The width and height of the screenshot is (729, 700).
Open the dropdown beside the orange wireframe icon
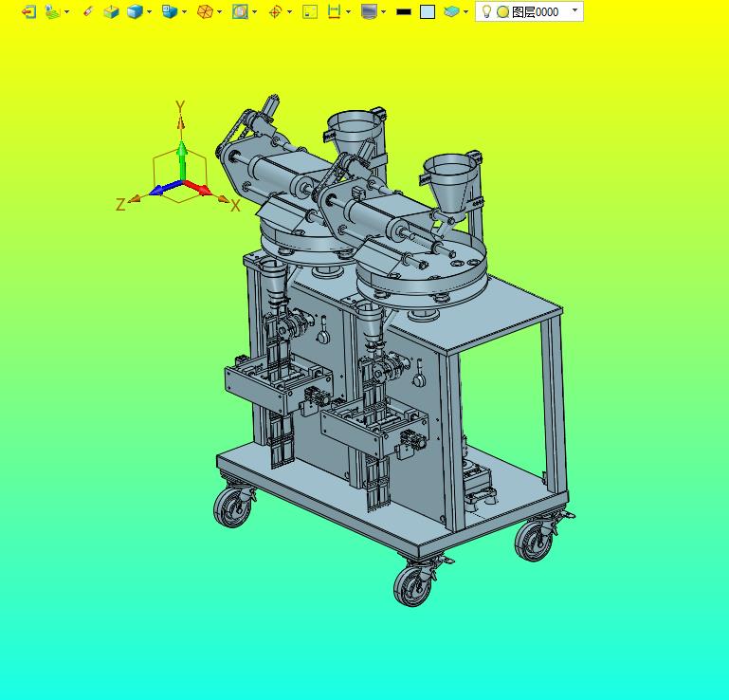click(x=219, y=11)
